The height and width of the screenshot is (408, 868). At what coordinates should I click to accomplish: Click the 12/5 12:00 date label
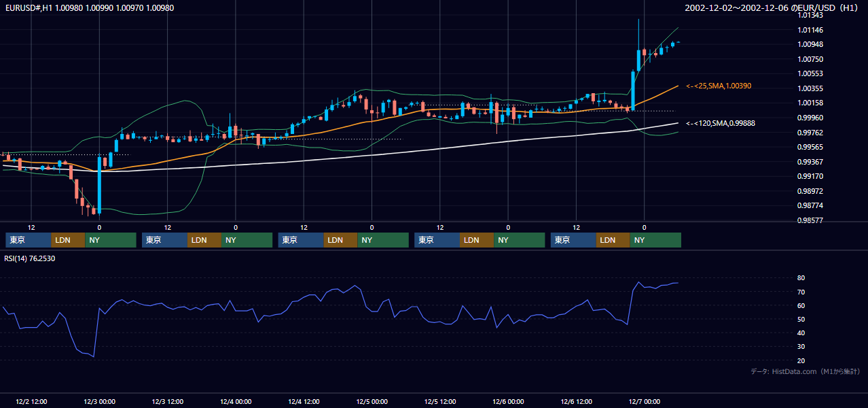(x=440, y=402)
